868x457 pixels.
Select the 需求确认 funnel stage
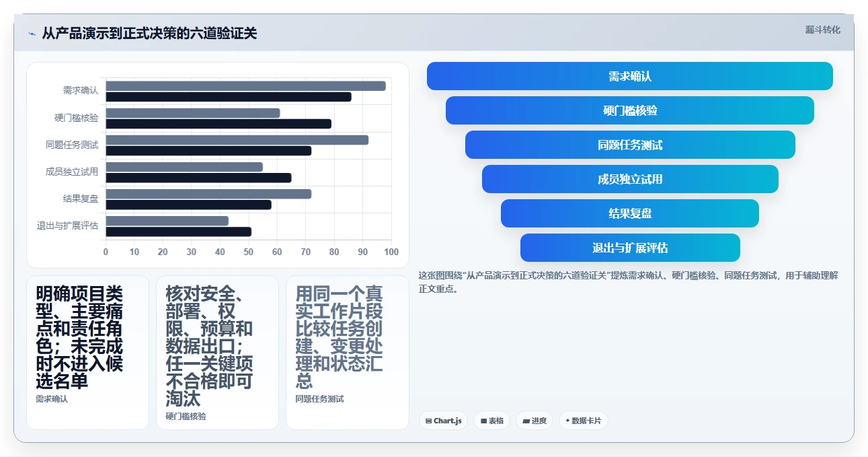[x=630, y=76]
